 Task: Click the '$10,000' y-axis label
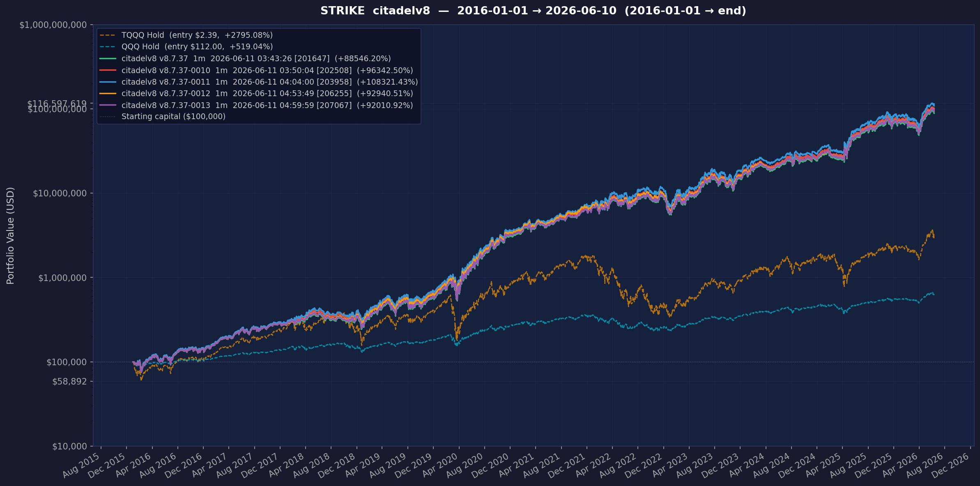pyautogui.click(x=69, y=446)
